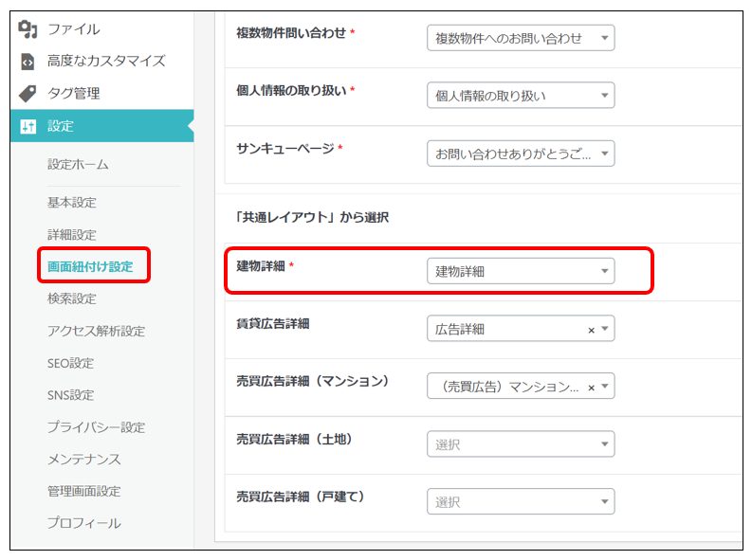
Task: Go to 設定ホーム
Action: [x=78, y=164]
